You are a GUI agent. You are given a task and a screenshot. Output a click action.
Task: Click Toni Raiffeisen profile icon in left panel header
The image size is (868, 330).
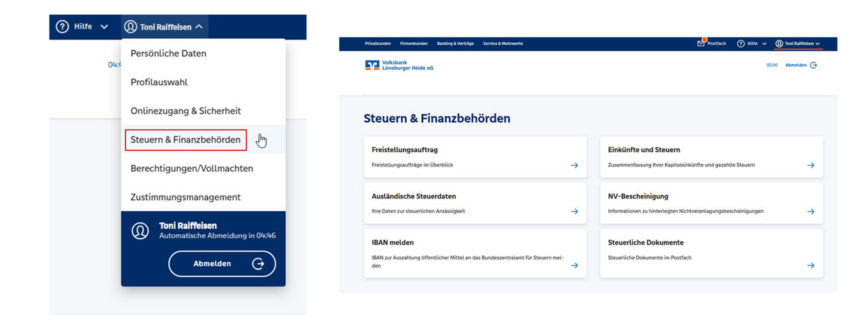click(130, 27)
